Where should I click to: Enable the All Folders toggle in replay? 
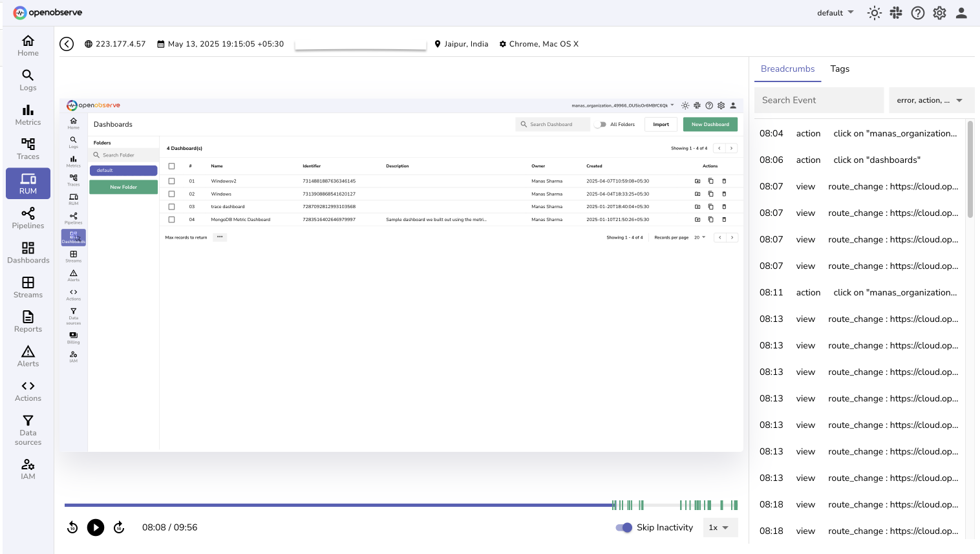pos(601,124)
